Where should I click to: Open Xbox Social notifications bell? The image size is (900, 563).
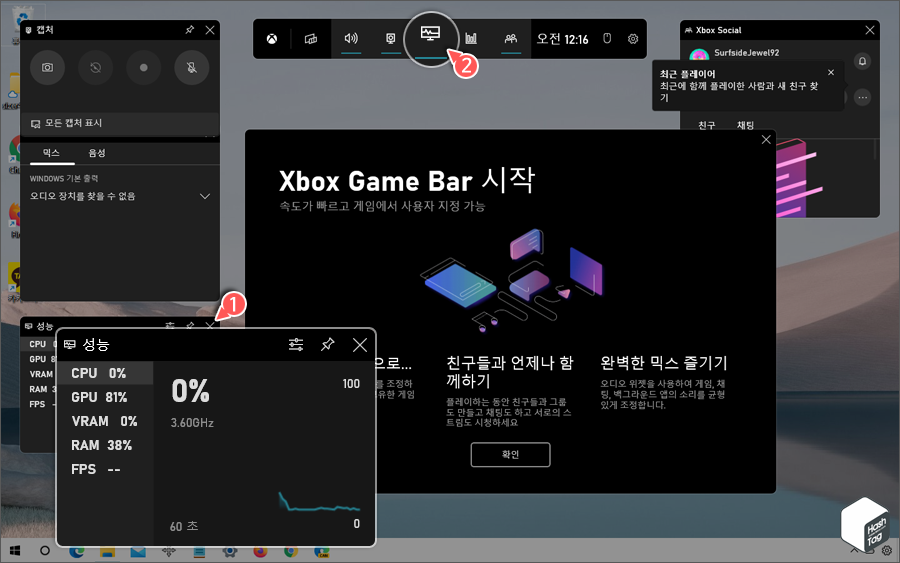pyautogui.click(x=862, y=61)
